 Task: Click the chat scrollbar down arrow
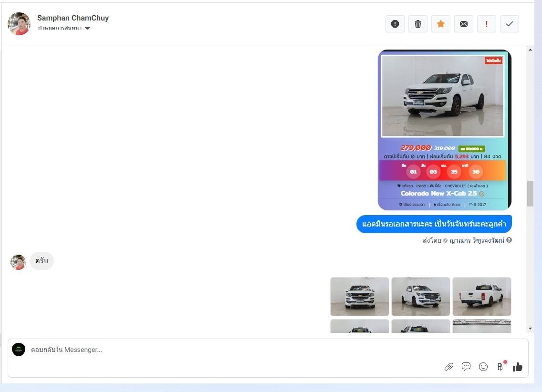[x=530, y=329]
